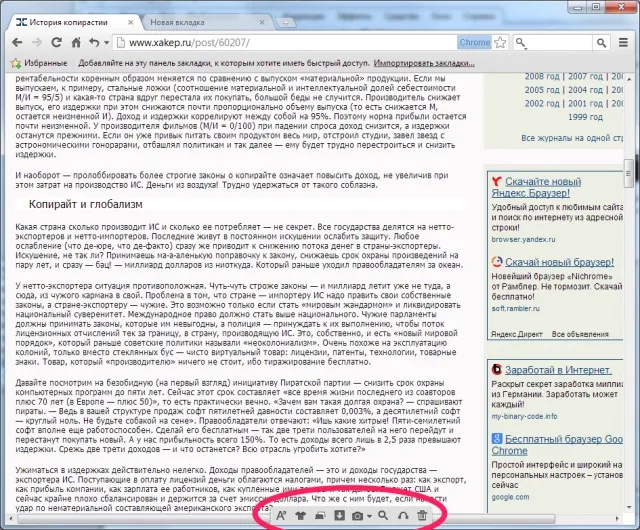Click the Google icon beside Бесплатный браузер

pos(497,439)
